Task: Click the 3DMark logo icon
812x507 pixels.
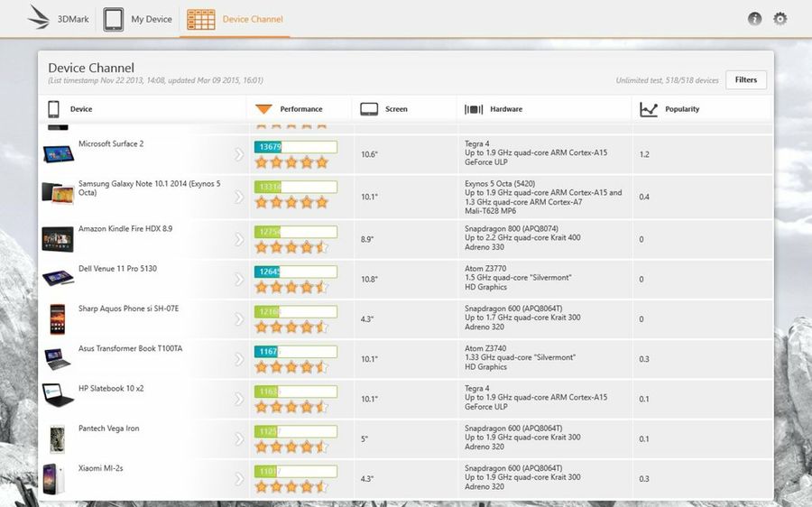Action: [x=39, y=18]
